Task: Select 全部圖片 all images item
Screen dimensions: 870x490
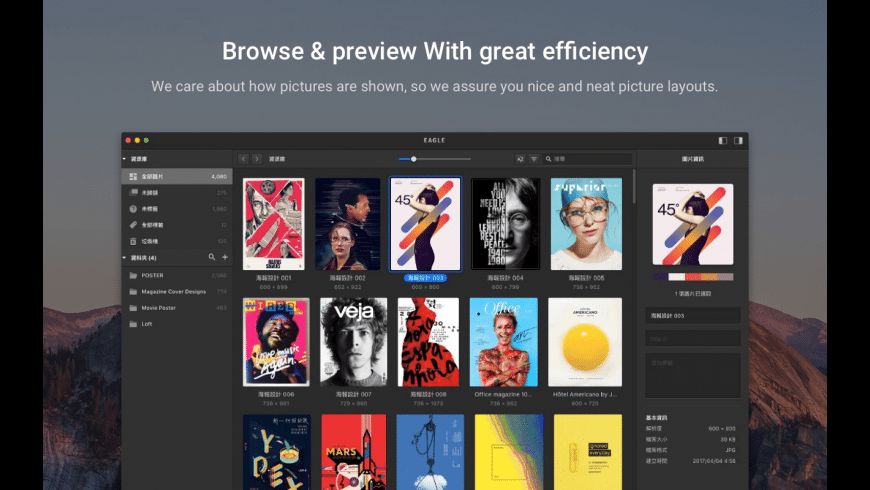Action: (153, 177)
